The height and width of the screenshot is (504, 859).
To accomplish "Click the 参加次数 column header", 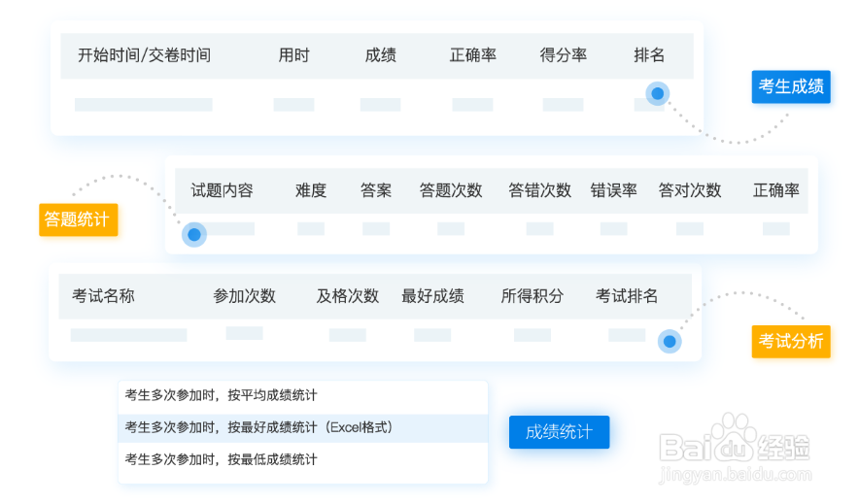I will [x=244, y=296].
